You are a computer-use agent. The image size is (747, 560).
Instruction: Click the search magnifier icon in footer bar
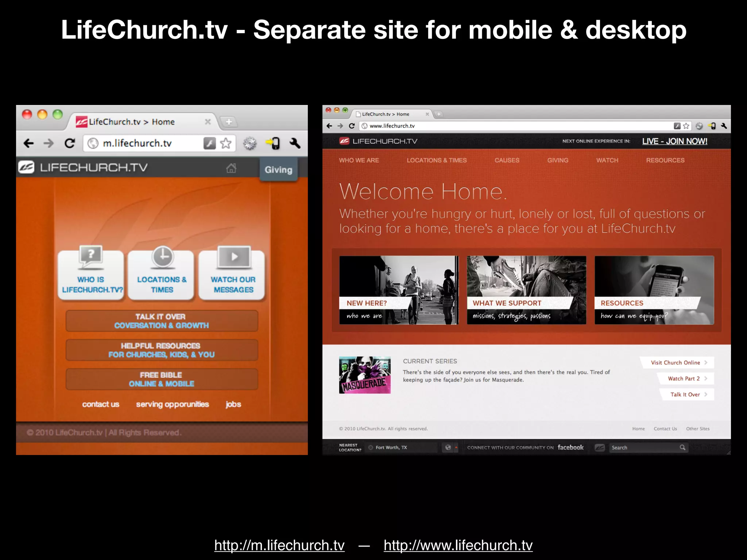[x=682, y=447]
